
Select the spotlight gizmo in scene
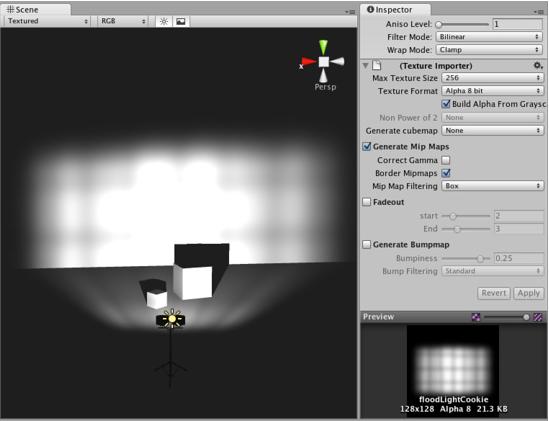(171, 319)
